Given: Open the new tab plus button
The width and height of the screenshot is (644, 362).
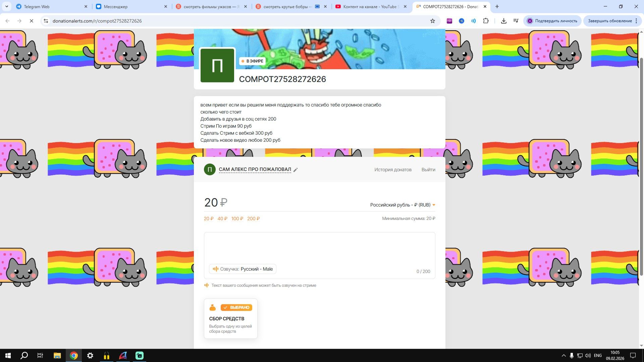Looking at the screenshot, I should 497,6.
